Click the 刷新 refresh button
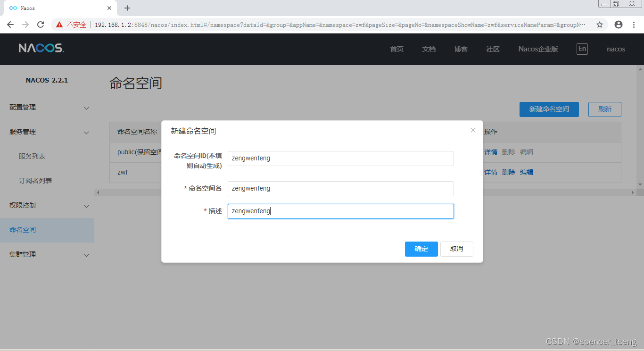The width and height of the screenshot is (644, 351). coord(604,109)
